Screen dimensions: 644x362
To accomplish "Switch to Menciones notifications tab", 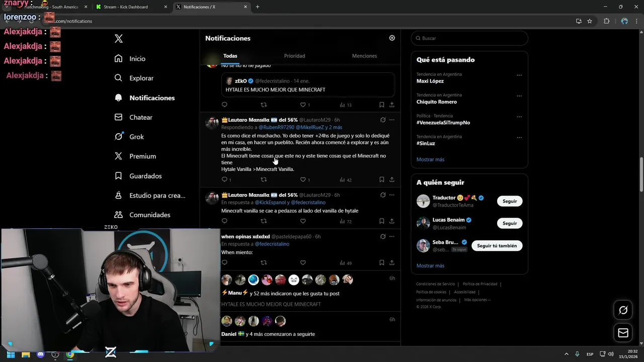I will coord(364,56).
